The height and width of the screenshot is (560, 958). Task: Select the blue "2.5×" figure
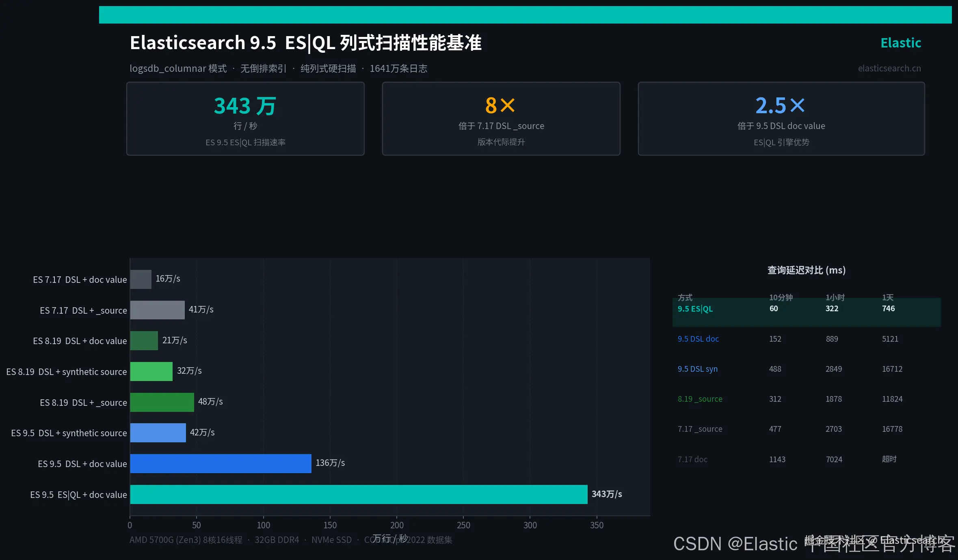point(780,106)
